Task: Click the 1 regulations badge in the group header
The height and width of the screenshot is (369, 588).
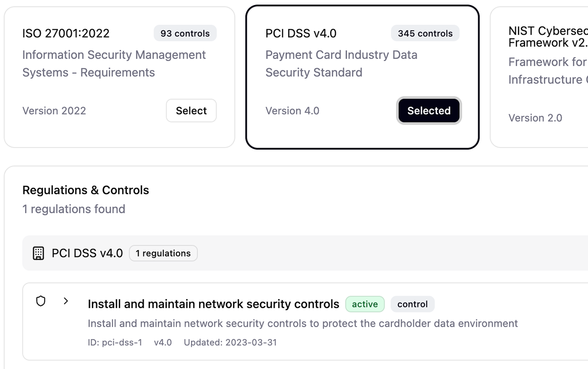Action: coord(163,253)
